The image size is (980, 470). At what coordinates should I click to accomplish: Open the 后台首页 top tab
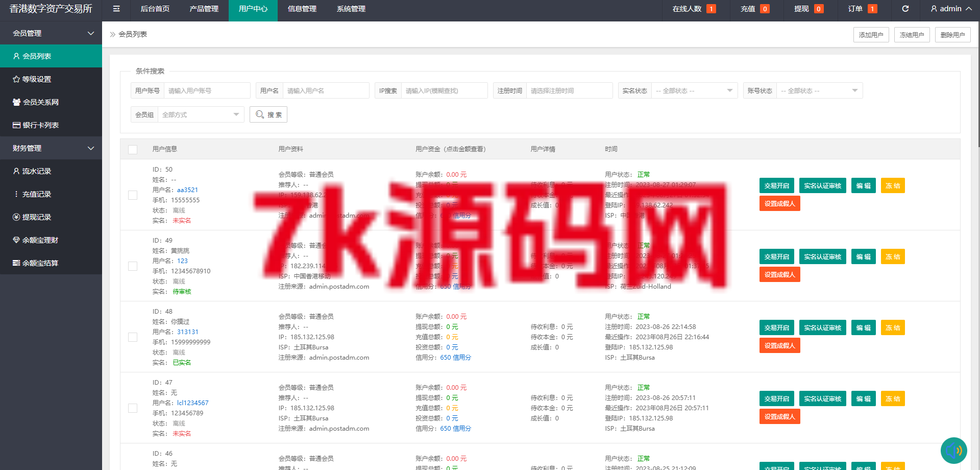pyautogui.click(x=155, y=9)
